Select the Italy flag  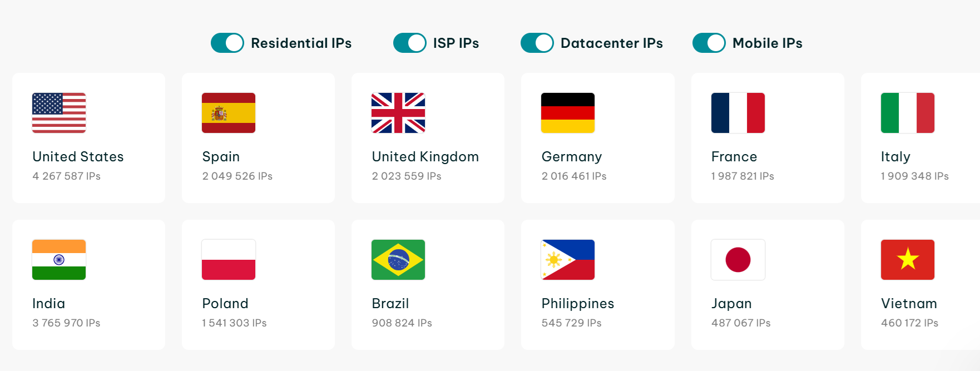(x=907, y=113)
